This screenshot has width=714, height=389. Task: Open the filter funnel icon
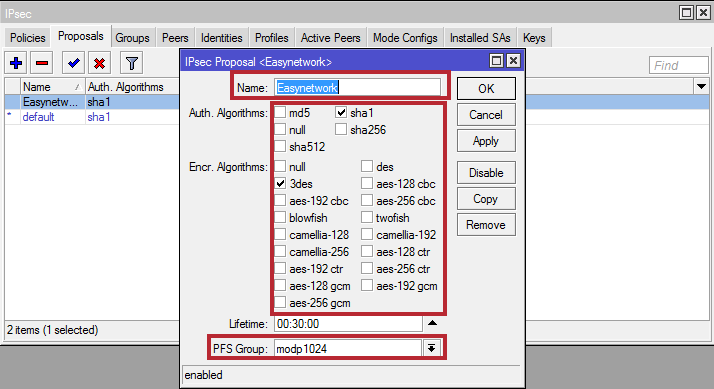tap(132, 63)
